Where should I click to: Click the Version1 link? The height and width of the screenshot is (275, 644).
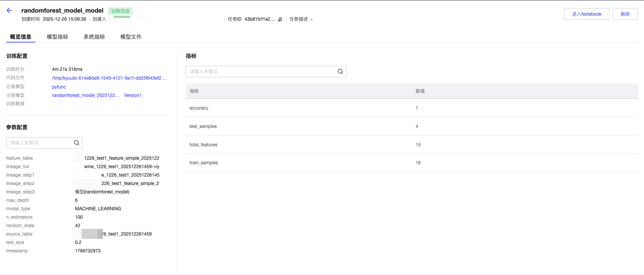132,95
